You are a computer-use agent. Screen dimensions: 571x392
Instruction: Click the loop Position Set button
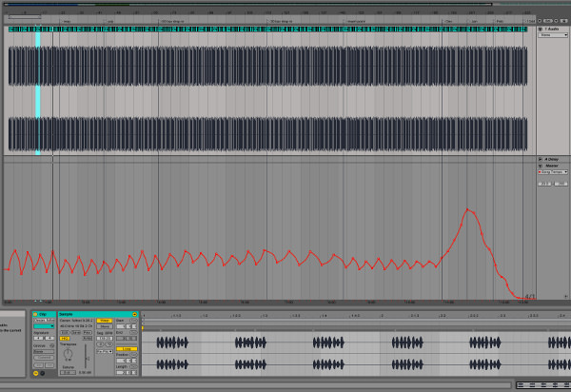(x=133, y=355)
